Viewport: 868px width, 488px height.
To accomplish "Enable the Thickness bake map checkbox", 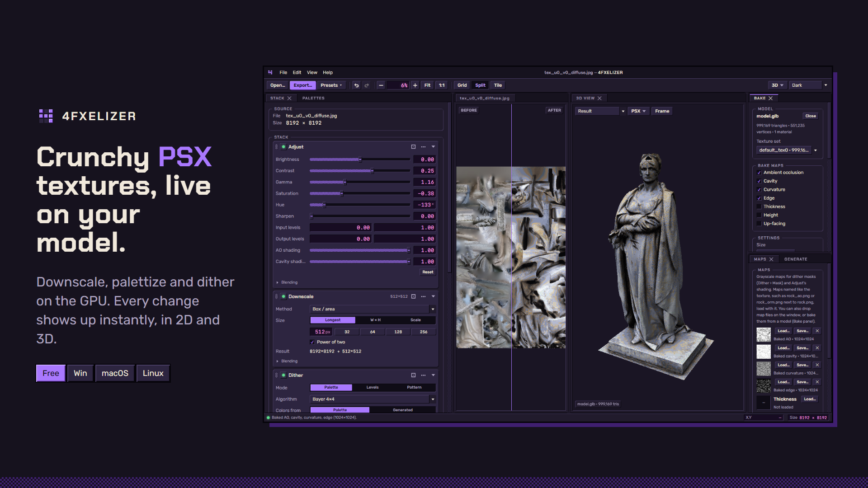I will coord(759,206).
